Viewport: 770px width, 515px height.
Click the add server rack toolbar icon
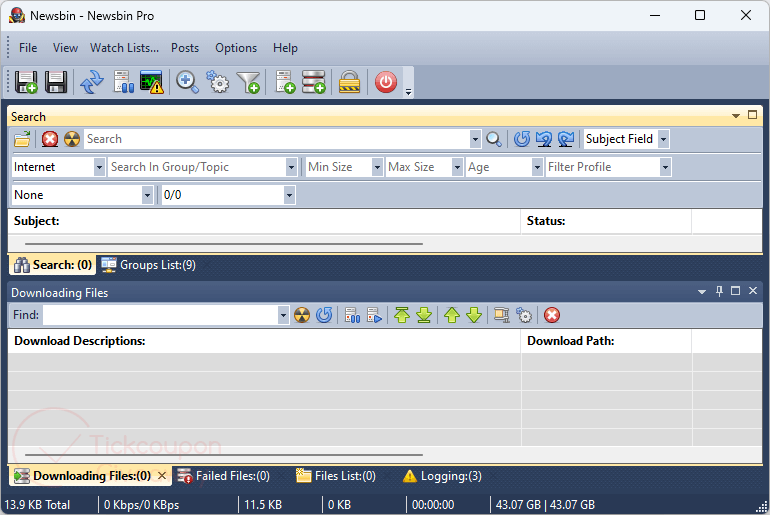314,82
